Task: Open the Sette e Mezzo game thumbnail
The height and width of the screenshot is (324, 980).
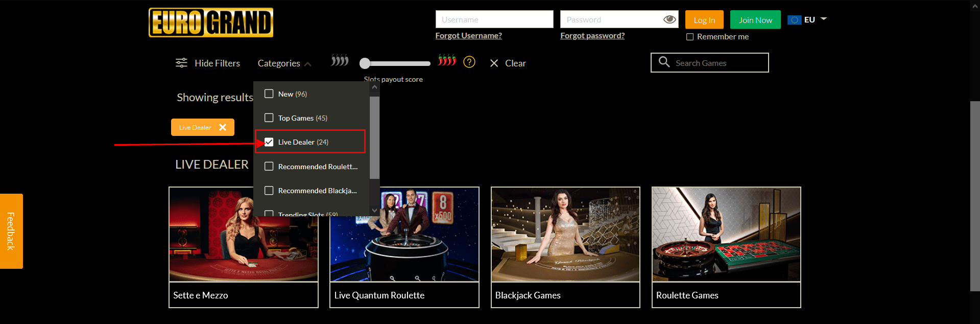Action: [x=244, y=235]
